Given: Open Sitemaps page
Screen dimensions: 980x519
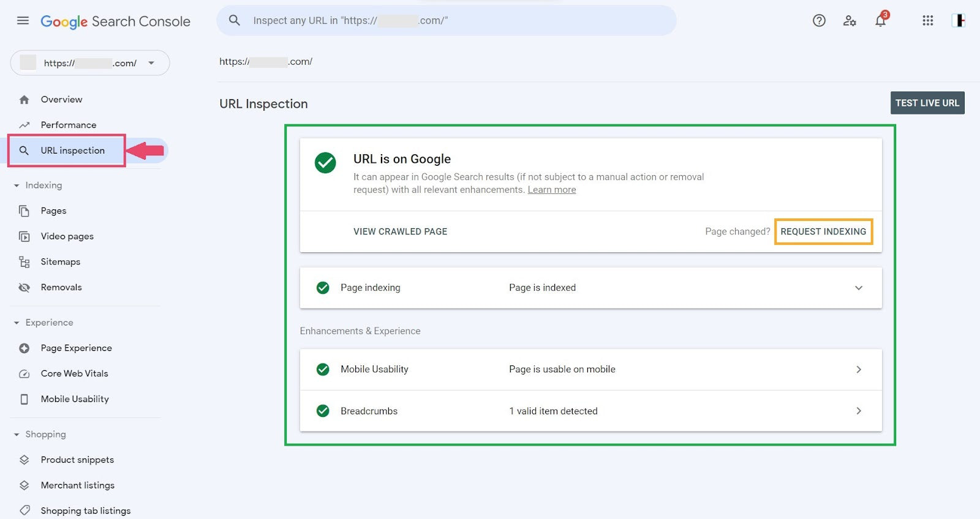Looking at the screenshot, I should point(61,262).
